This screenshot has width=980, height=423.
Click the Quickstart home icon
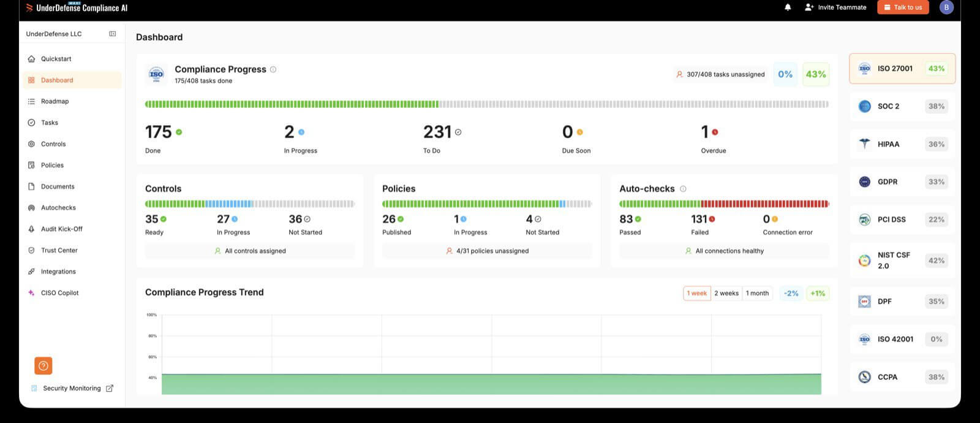(31, 59)
